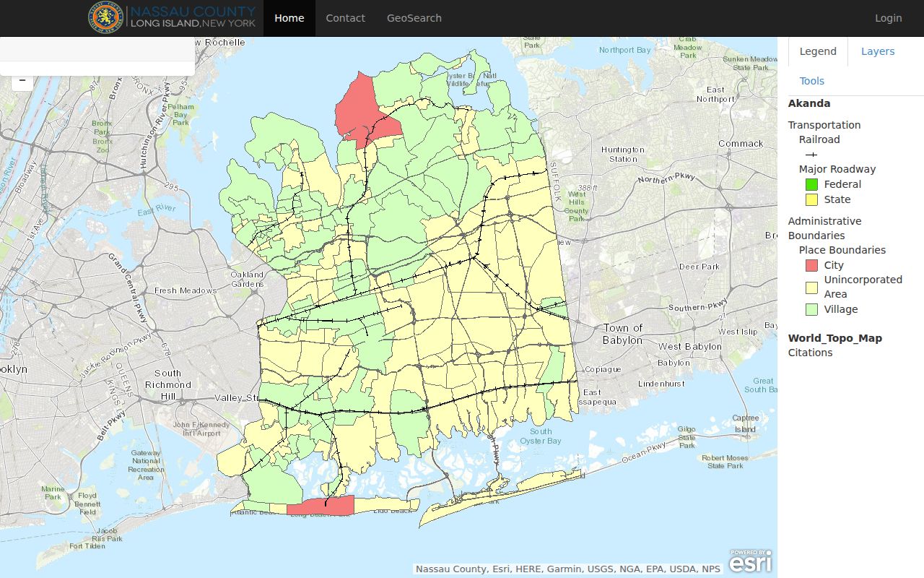Open the GeoSearch page

coord(414,18)
